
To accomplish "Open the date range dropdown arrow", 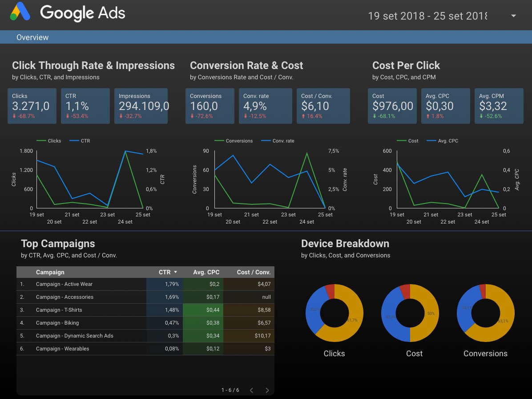I will [x=513, y=16].
